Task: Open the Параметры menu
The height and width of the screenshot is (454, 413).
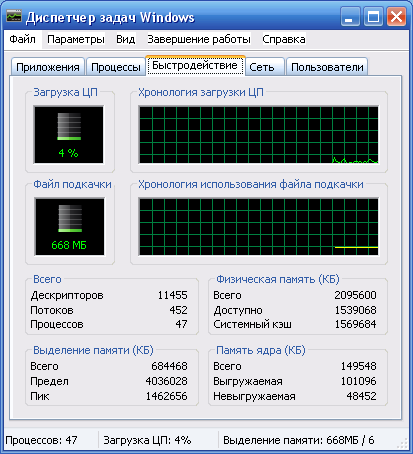Action: click(76, 39)
